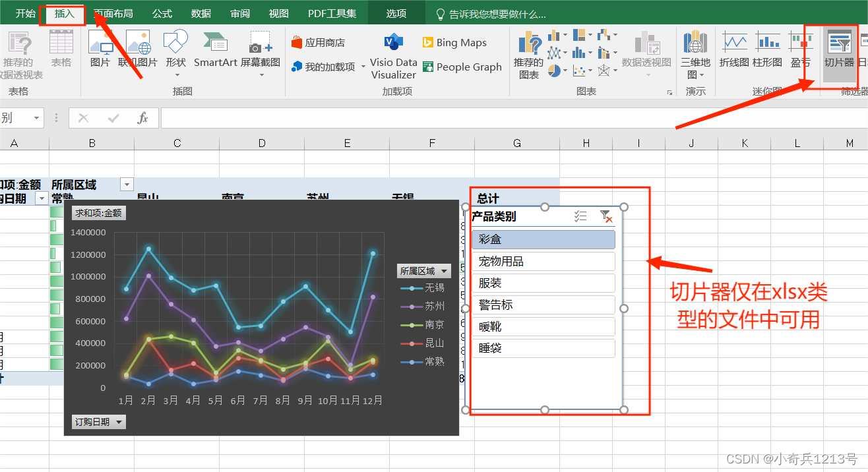Screen dimensions: 868x472
Task: Click the formula bar cancel X
Action: point(83,118)
